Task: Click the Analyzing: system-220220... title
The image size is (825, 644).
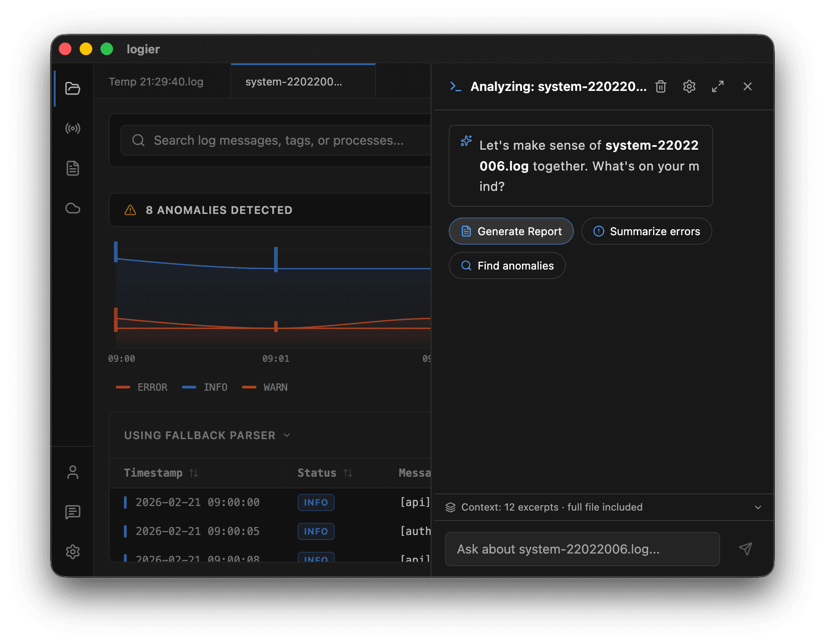Action: [559, 86]
